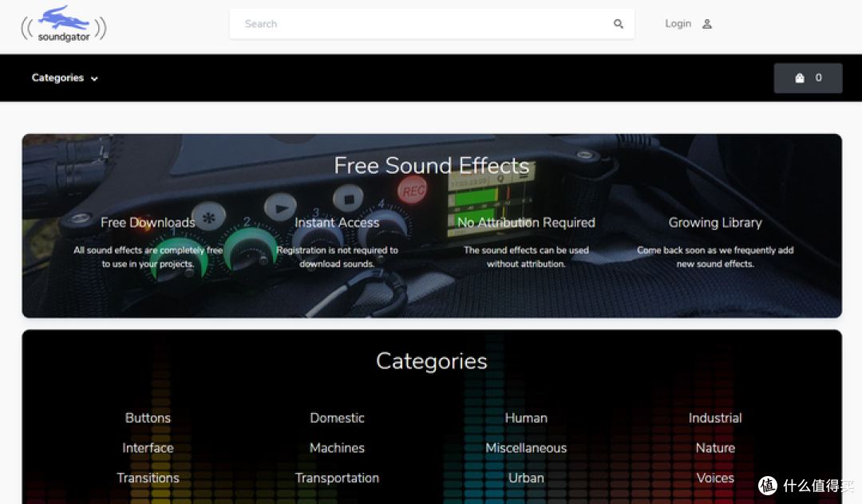Click 'All sound effects are completely free' text
The width and height of the screenshot is (862, 504).
pos(148,257)
